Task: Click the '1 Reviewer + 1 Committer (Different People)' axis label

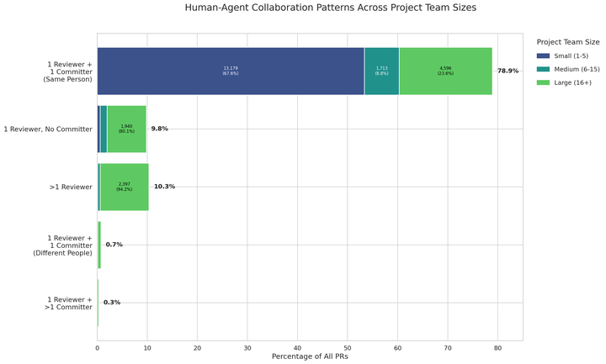Action: click(x=62, y=245)
